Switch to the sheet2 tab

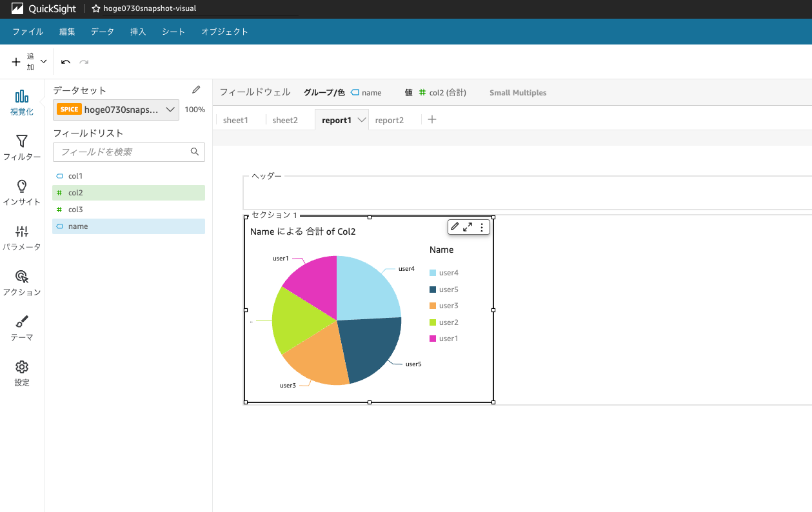(284, 119)
